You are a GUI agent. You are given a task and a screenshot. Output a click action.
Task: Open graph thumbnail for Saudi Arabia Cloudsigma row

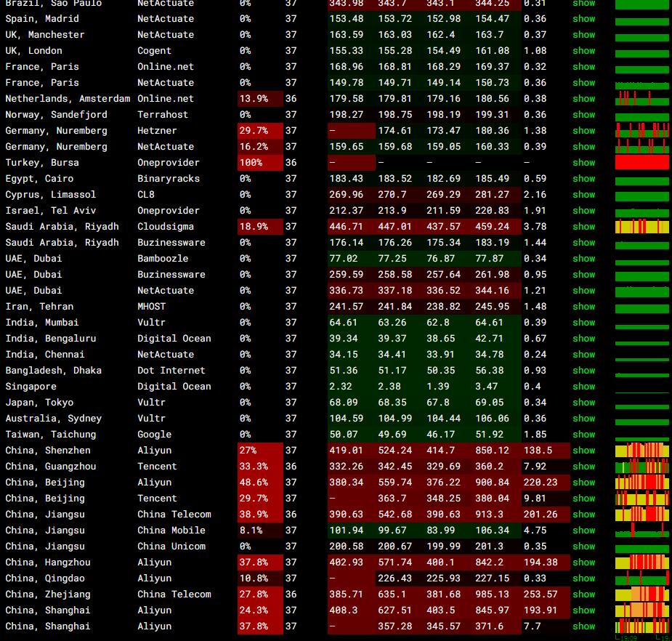tap(642, 227)
